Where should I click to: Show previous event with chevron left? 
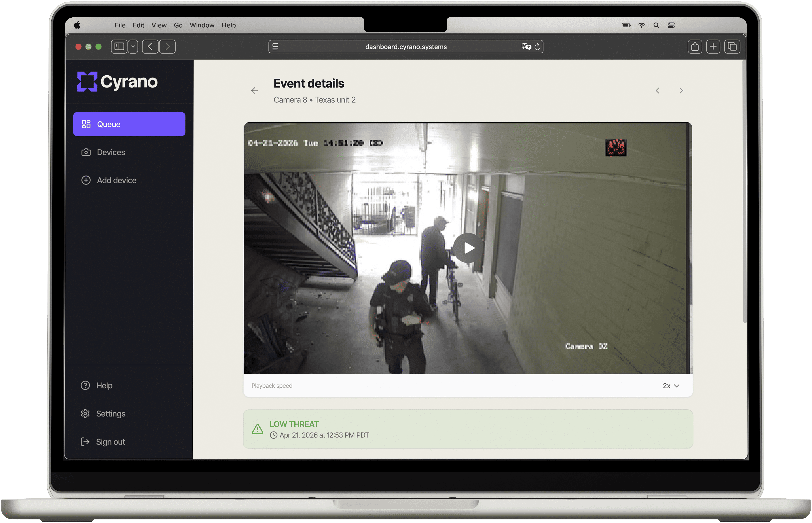point(658,91)
